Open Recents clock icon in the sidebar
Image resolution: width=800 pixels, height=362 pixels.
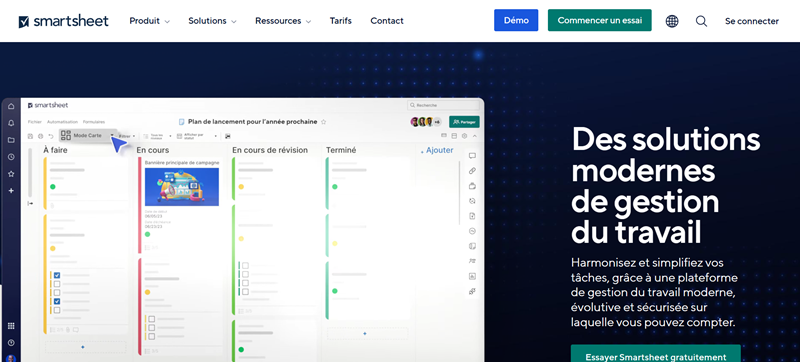pos(11,157)
